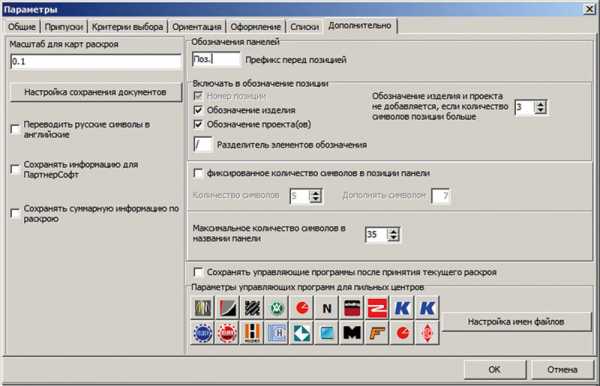Increase max panel name symbols above 35
The width and height of the screenshot is (600, 386).
click(393, 231)
